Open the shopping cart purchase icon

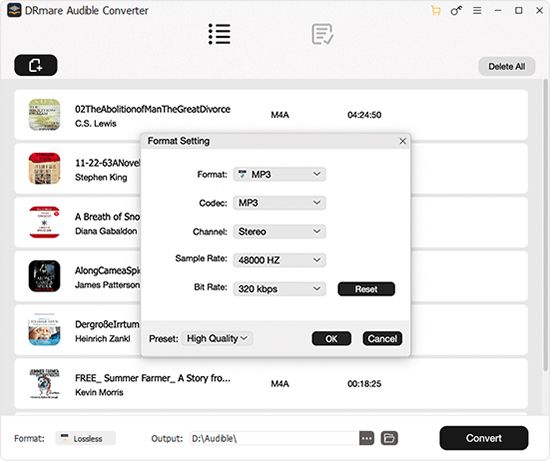point(436,11)
